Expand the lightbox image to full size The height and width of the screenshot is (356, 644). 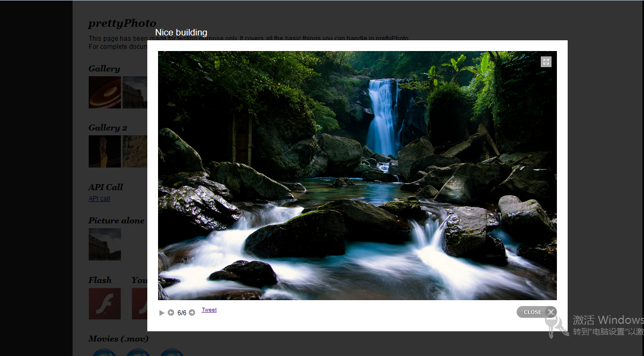click(546, 62)
